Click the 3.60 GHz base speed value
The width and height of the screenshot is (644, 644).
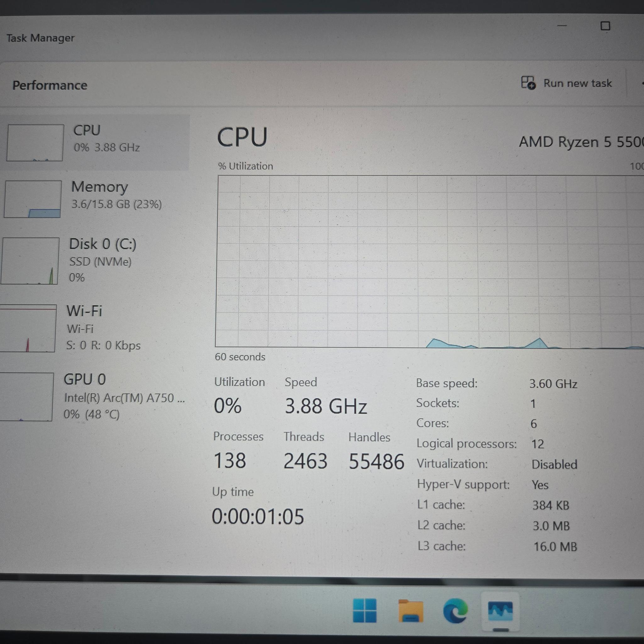[553, 384]
